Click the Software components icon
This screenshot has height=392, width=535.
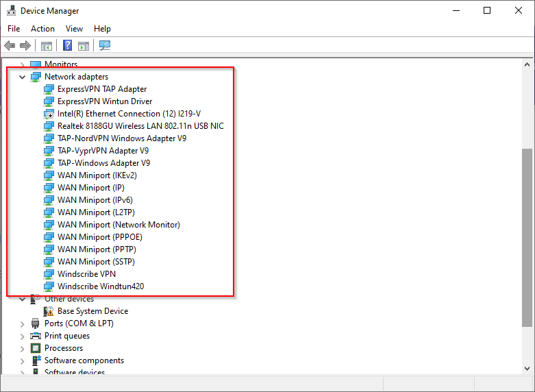[36, 360]
